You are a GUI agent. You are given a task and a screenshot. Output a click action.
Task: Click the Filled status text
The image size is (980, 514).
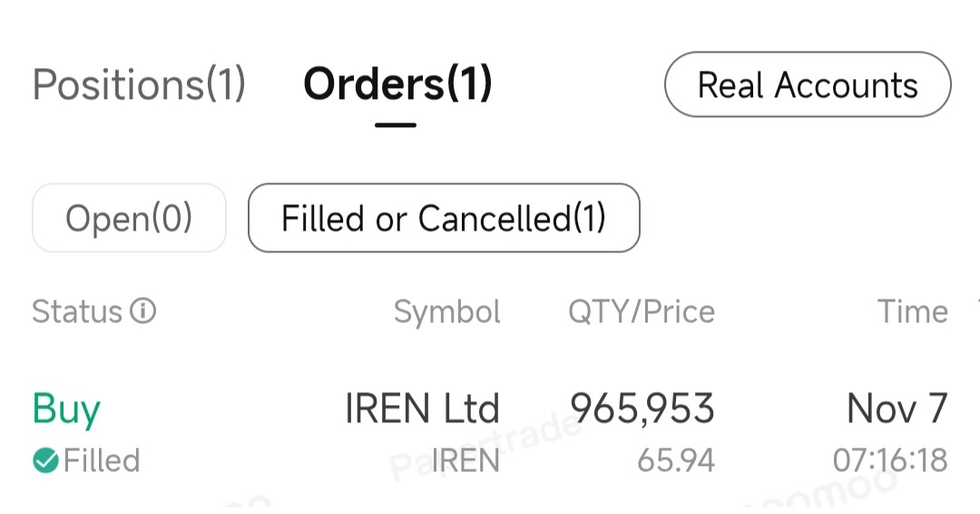click(102, 460)
